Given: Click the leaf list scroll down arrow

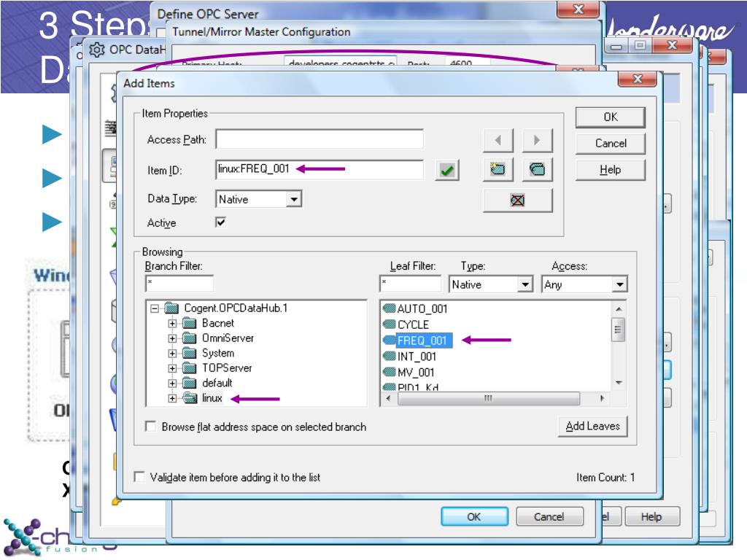Looking at the screenshot, I should point(619,383).
